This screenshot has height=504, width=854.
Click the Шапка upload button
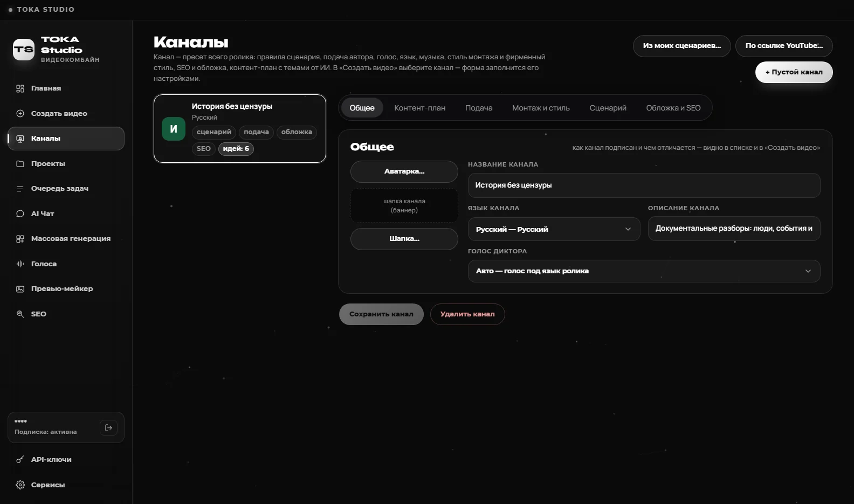(404, 239)
